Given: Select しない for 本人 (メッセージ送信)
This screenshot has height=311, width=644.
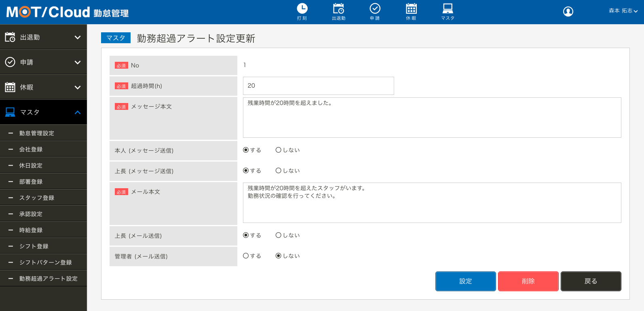Looking at the screenshot, I should click(x=279, y=150).
